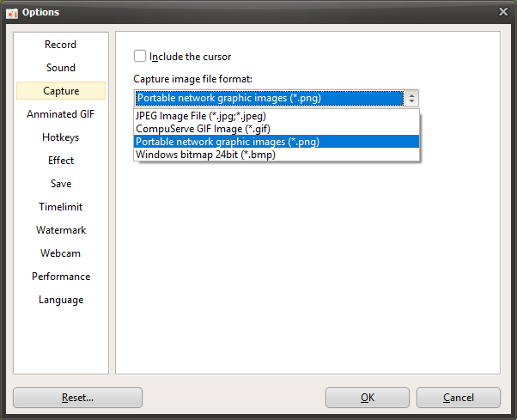Collapse the capture image format combo box

pyautogui.click(x=411, y=99)
